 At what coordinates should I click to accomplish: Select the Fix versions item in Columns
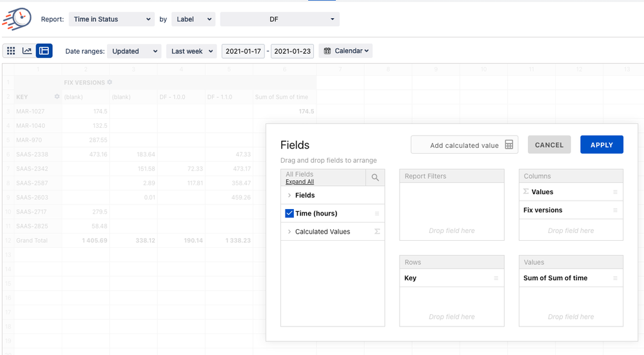571,210
